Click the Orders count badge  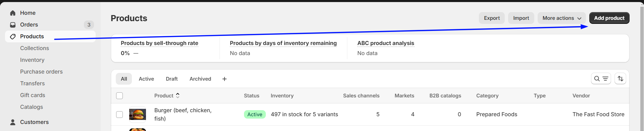(89, 25)
